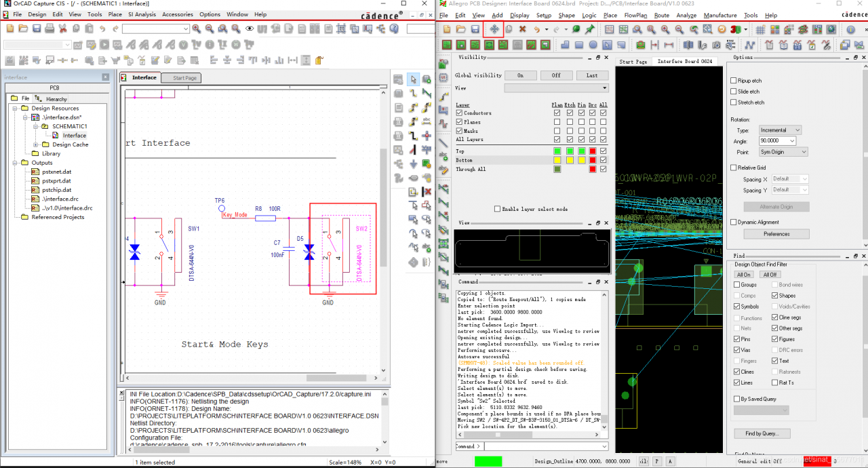Enable the Ripup etch checkbox
The width and height of the screenshot is (868, 468).
[x=734, y=81]
